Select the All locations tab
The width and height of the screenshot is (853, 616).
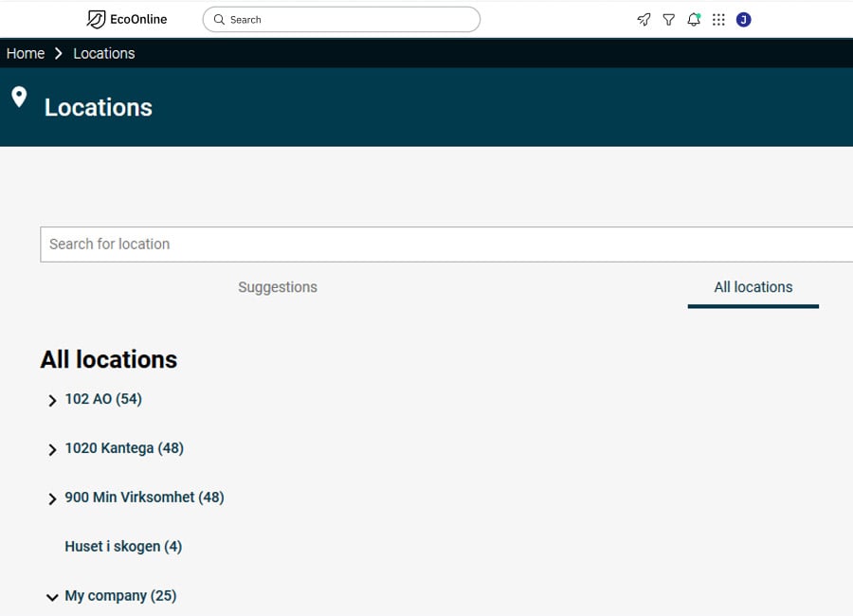[x=753, y=287]
